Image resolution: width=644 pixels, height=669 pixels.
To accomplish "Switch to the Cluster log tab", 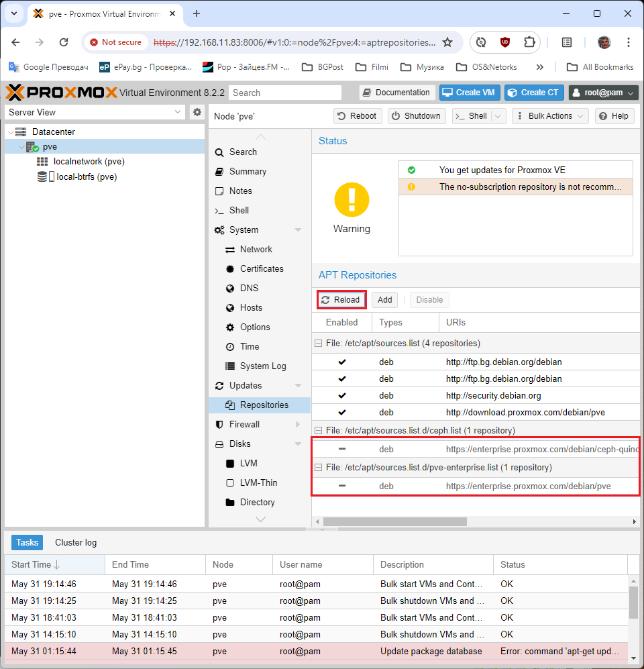I will (x=76, y=542).
